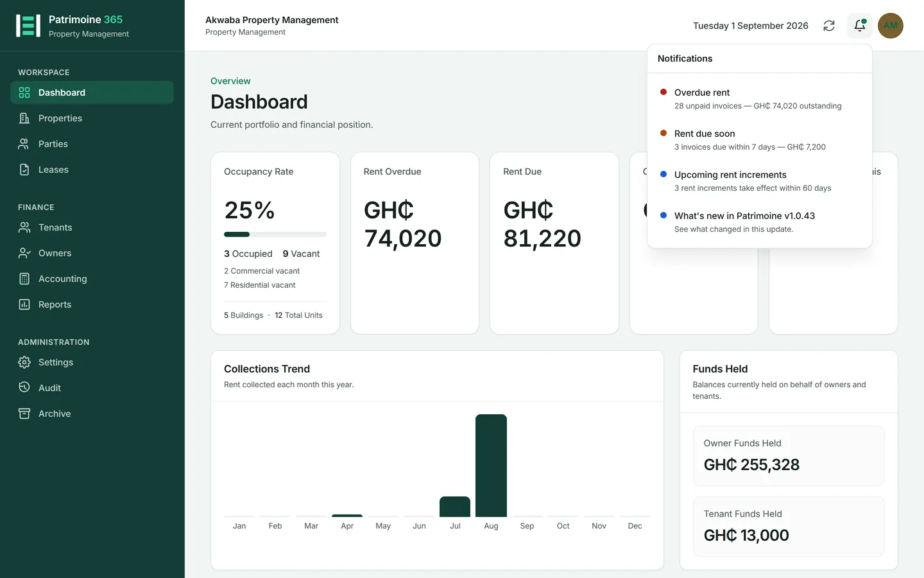Open the Rent due soon notification
Screen dimensions: 924x578
760,140
